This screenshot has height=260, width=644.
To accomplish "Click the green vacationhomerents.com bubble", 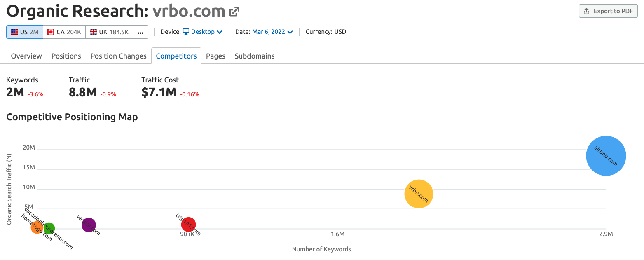I will click(x=49, y=228).
